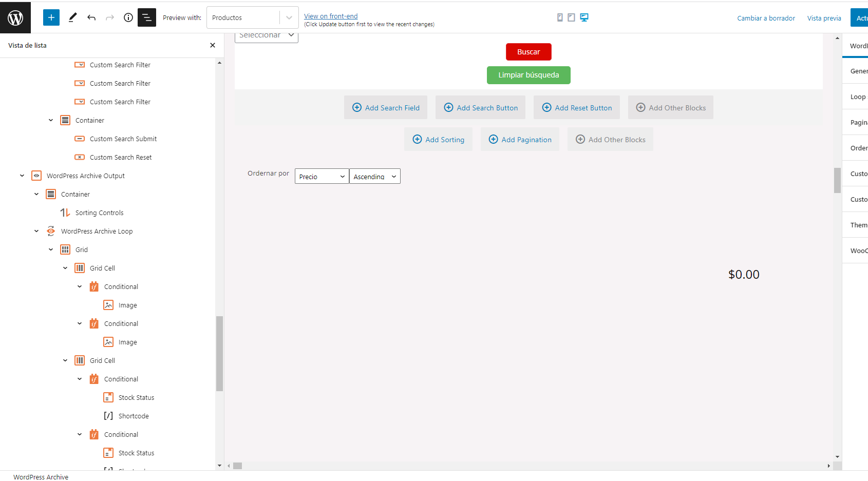Screen dimensions: 868x481
Task: Collapse the WordPress Archive Output node
Action: (x=22, y=176)
